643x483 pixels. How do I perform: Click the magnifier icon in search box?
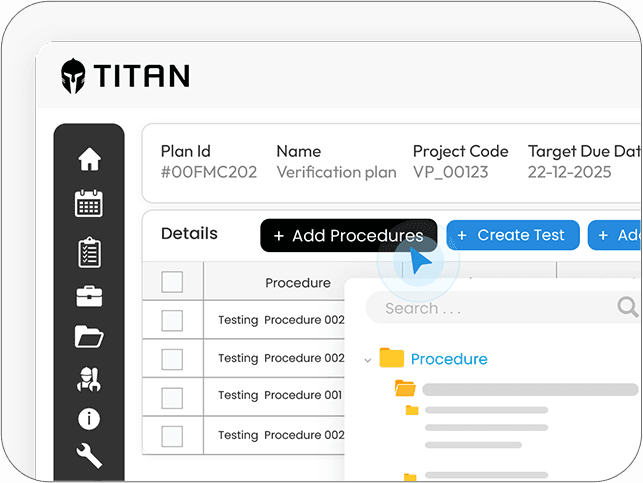point(627,307)
